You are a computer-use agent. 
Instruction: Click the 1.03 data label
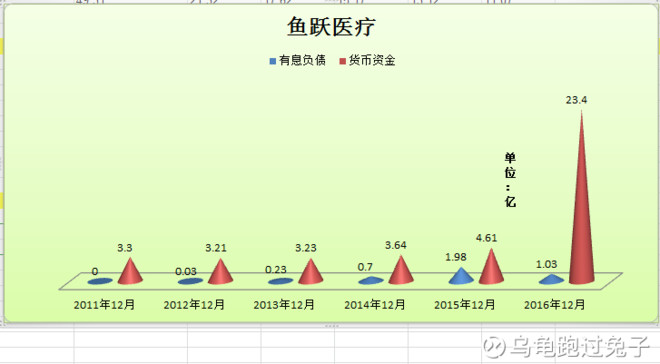click(546, 264)
